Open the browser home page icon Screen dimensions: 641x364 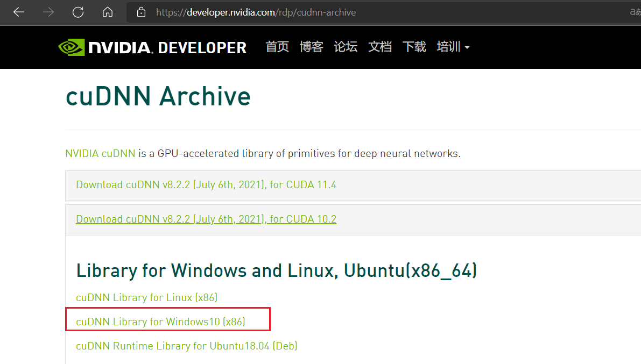108,12
